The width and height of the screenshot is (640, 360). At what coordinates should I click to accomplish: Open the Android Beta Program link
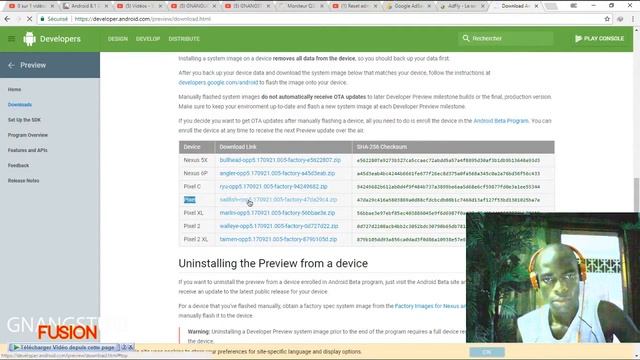(501, 121)
